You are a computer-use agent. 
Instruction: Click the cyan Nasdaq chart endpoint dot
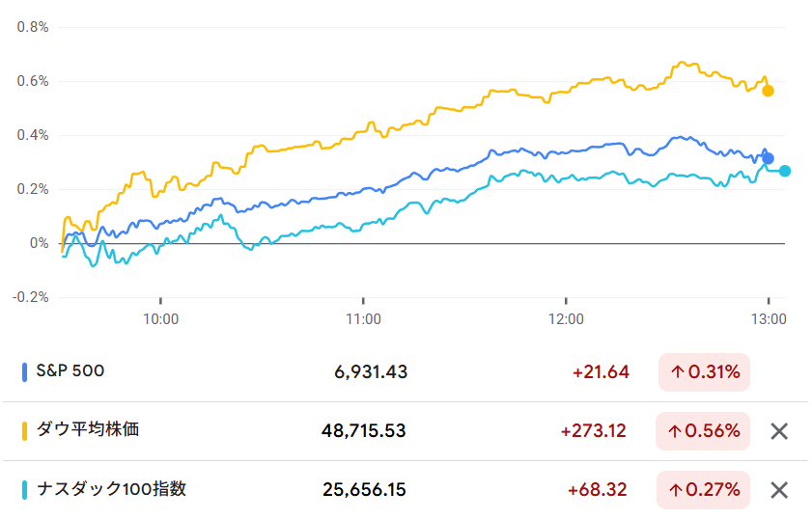pyautogui.click(x=785, y=171)
